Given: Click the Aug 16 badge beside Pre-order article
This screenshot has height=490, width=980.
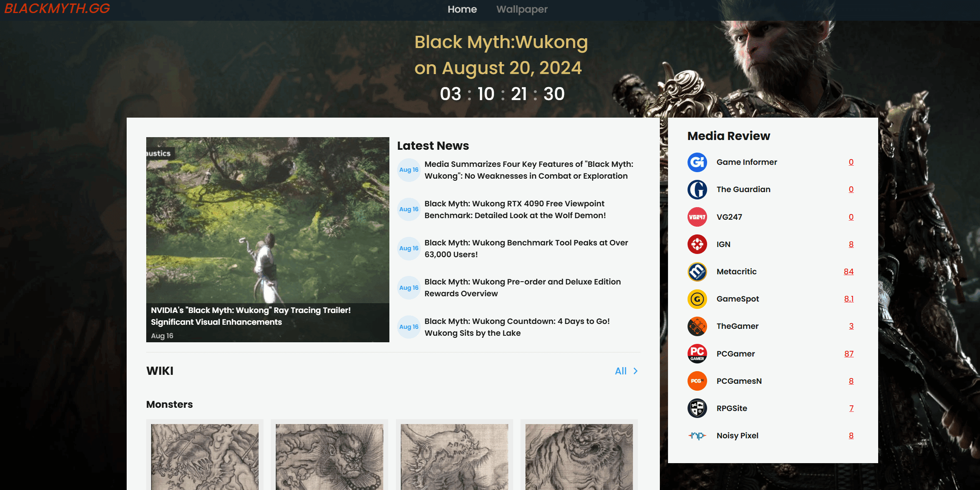Looking at the screenshot, I should (x=409, y=288).
